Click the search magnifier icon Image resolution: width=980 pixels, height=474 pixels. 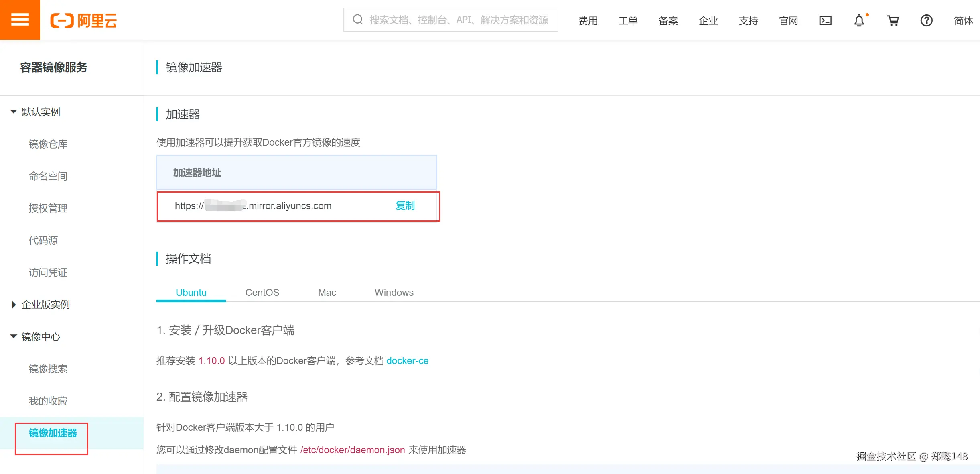[357, 20]
